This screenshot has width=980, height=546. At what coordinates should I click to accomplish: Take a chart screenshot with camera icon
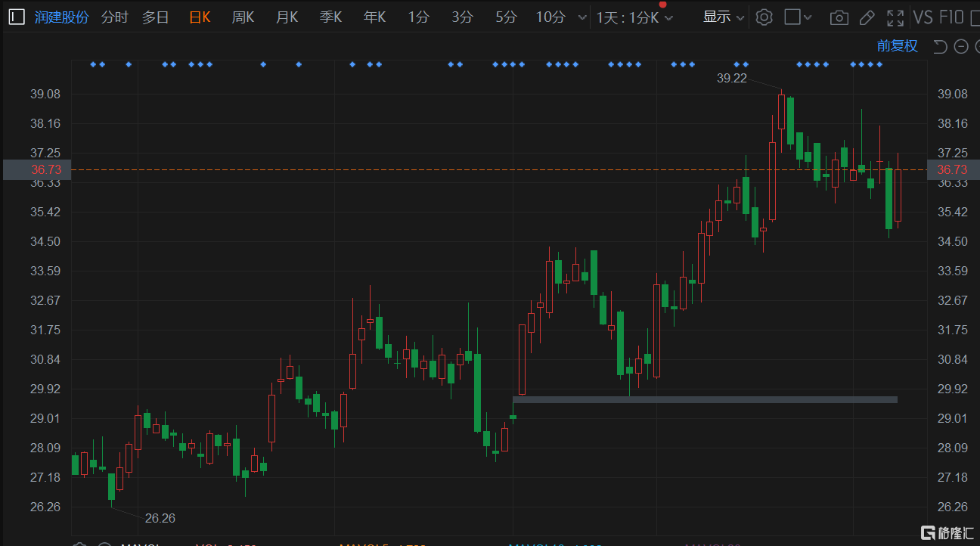[x=839, y=17]
